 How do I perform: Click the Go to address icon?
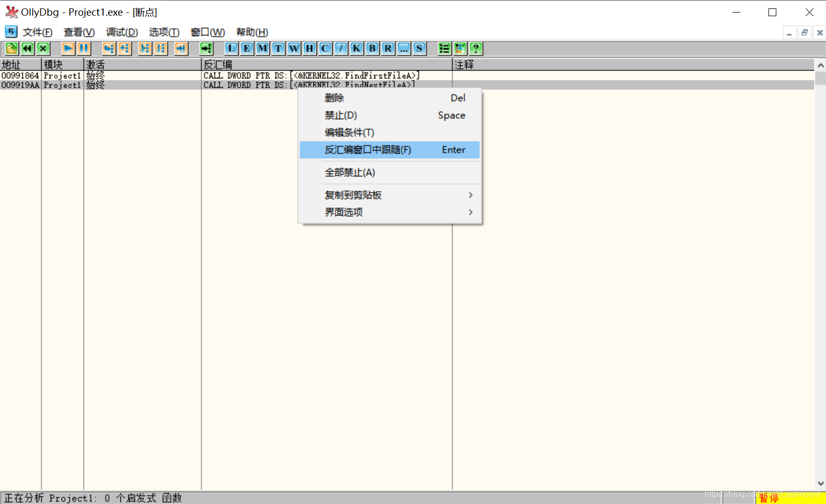point(206,49)
